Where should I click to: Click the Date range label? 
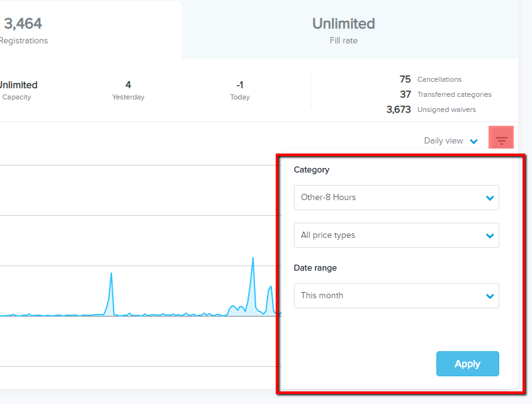tap(315, 268)
